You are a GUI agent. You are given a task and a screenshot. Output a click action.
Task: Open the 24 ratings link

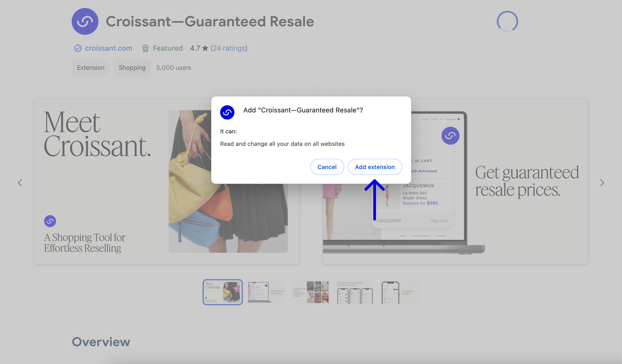click(229, 48)
